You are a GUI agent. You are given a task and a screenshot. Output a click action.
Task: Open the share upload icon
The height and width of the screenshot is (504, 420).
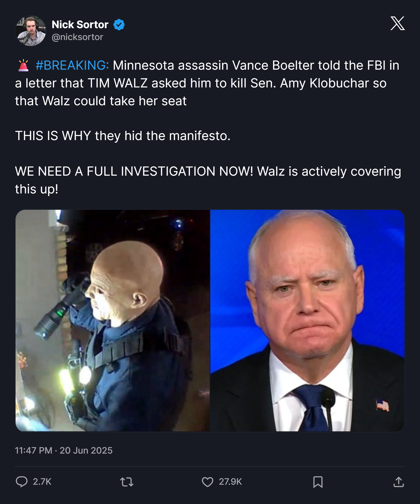click(399, 482)
